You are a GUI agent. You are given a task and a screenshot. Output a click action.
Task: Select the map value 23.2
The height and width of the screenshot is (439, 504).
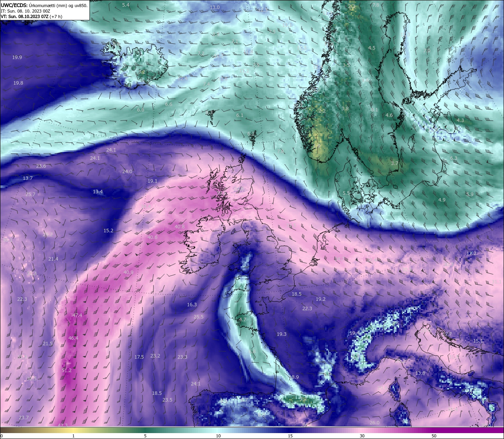[x=155, y=356]
